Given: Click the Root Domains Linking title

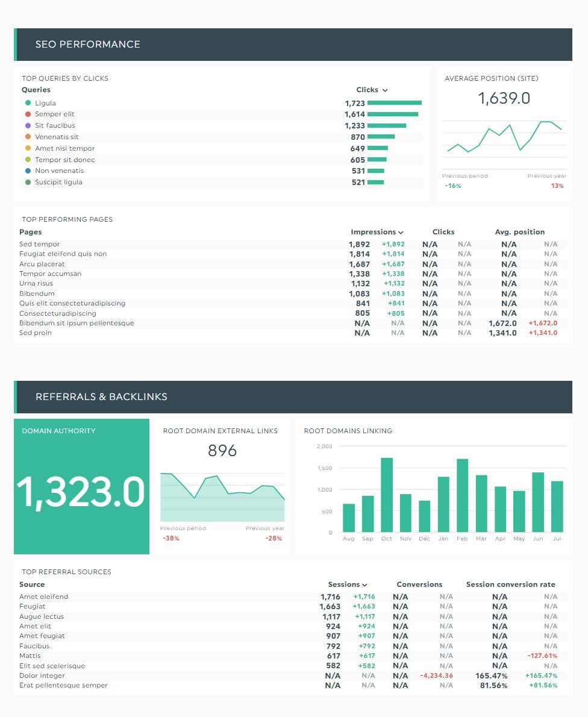Looking at the screenshot, I should 348,431.
